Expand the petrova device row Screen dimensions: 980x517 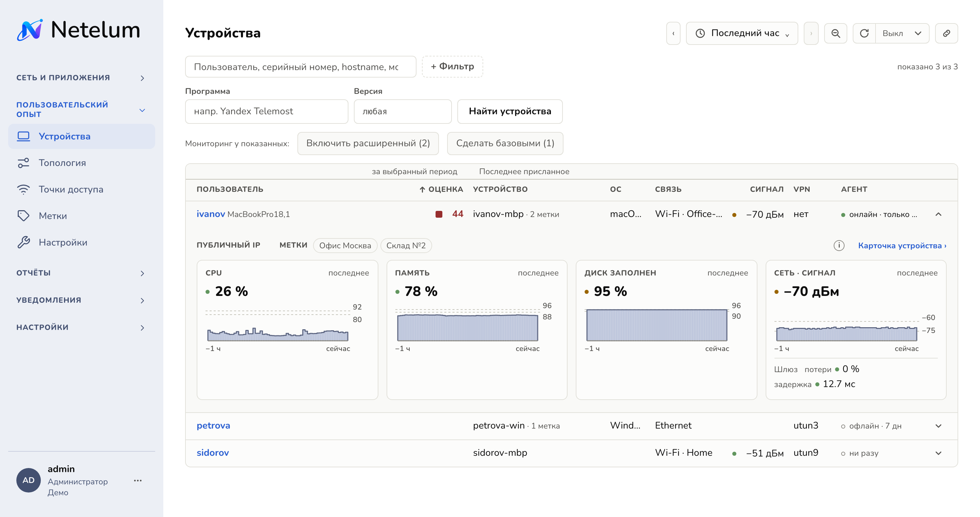pyautogui.click(x=938, y=426)
